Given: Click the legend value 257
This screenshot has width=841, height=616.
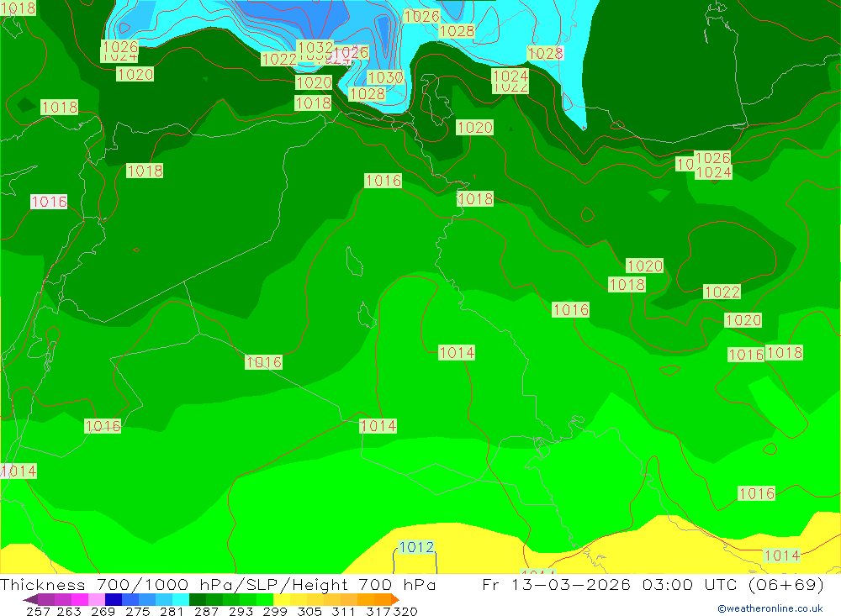Looking at the screenshot, I should (x=38, y=611).
